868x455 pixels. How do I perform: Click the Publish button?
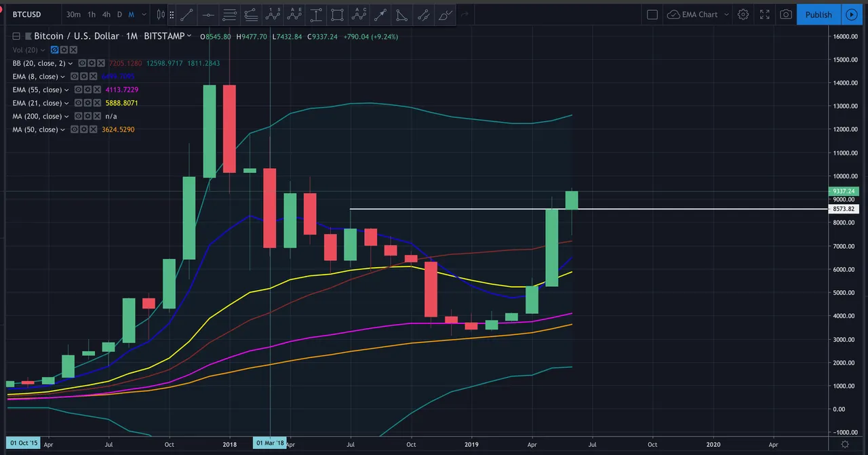pos(818,14)
